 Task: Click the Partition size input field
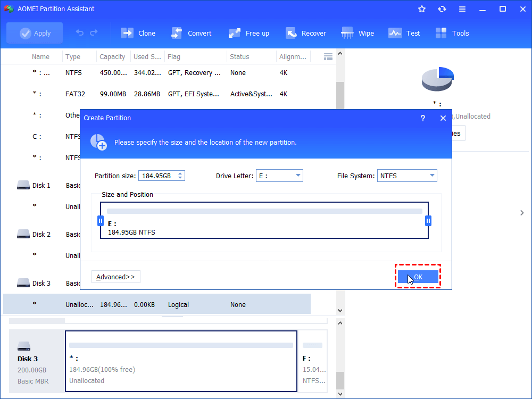click(x=158, y=176)
